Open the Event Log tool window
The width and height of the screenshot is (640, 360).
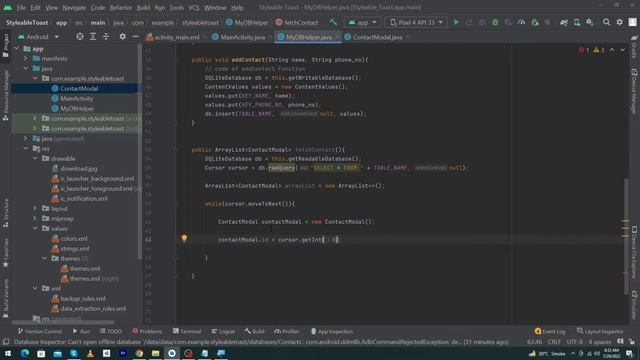pos(550,331)
